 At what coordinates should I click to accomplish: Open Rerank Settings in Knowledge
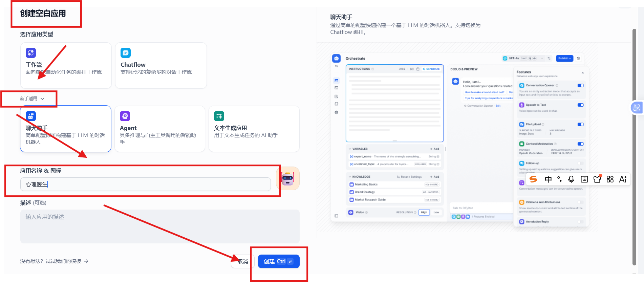coord(409,177)
